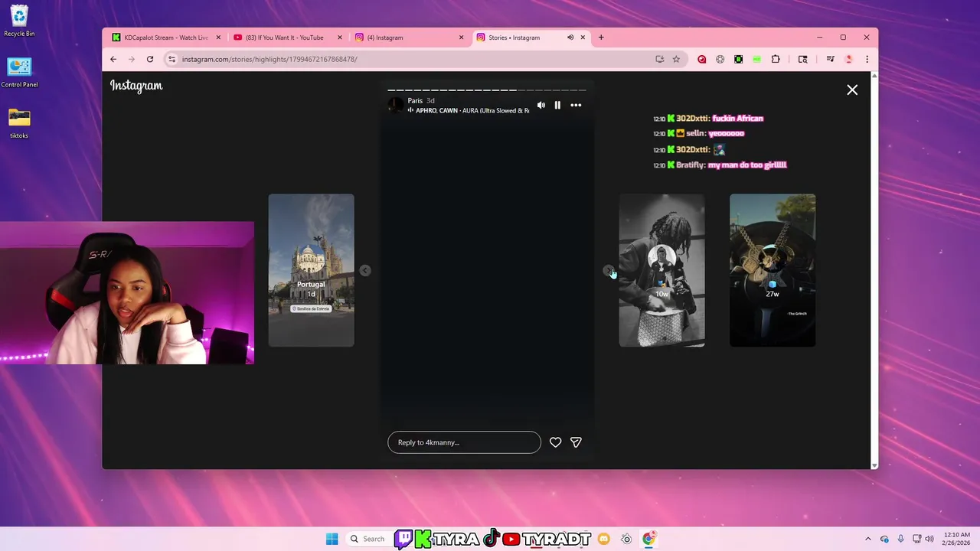Screen dimensions: 980x551
Task: View site information icon in address bar
Action: [x=172, y=59]
